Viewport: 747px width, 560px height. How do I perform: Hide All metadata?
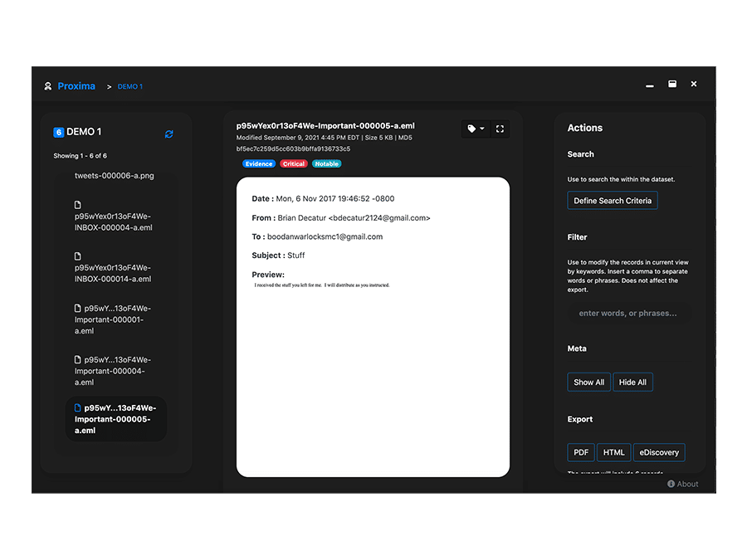(x=632, y=382)
